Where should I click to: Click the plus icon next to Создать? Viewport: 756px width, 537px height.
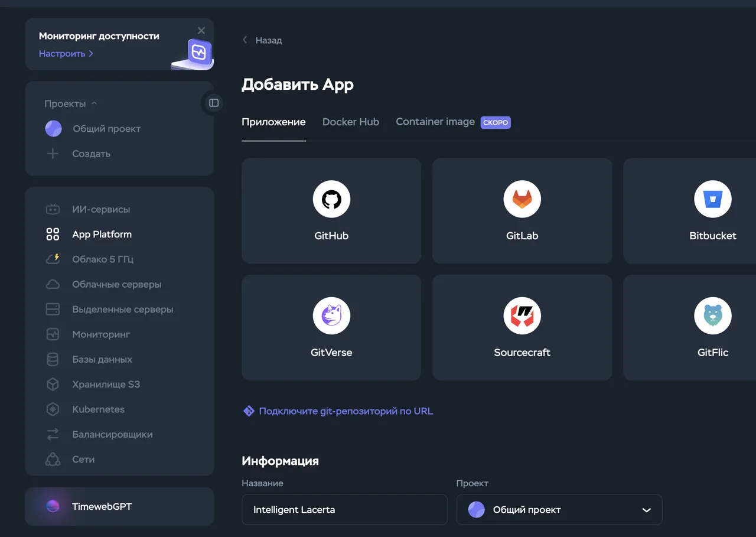[53, 154]
